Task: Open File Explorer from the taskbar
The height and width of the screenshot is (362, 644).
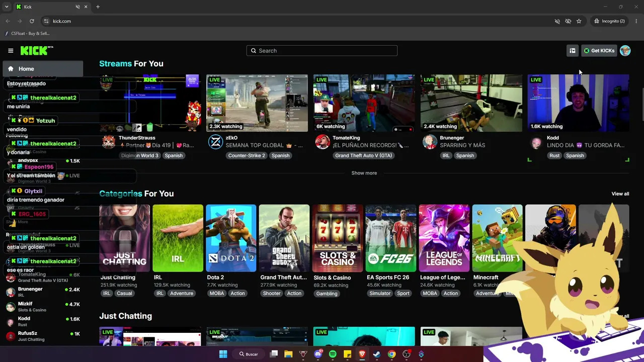Action: tap(288, 354)
